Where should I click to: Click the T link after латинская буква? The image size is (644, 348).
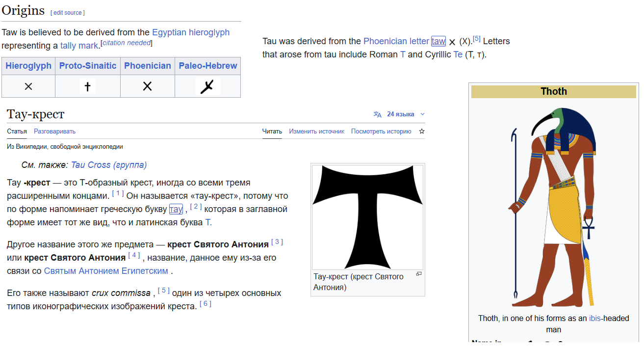click(x=207, y=222)
